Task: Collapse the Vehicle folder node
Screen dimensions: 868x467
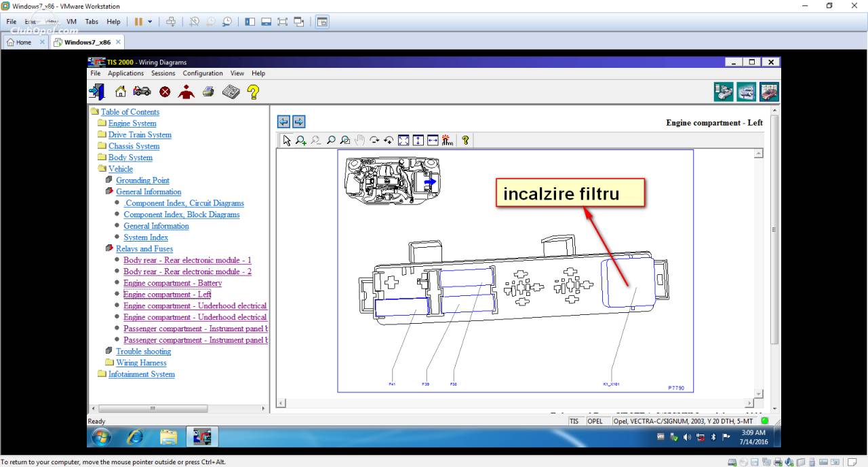Action: [102, 168]
